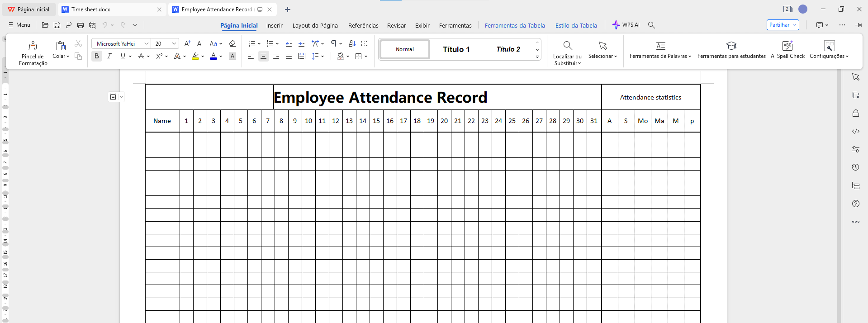
Task: Click the bullet list icon
Action: [252, 43]
